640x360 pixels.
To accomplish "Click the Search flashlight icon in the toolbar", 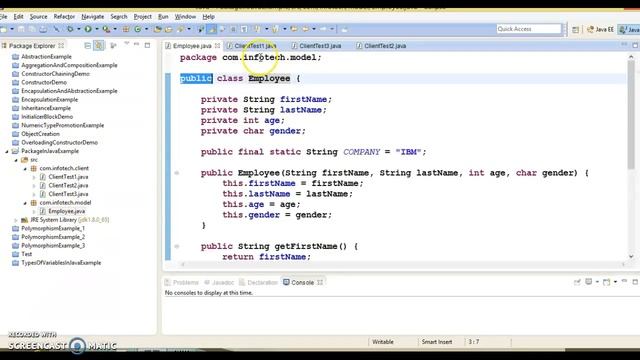I will 180,29.
